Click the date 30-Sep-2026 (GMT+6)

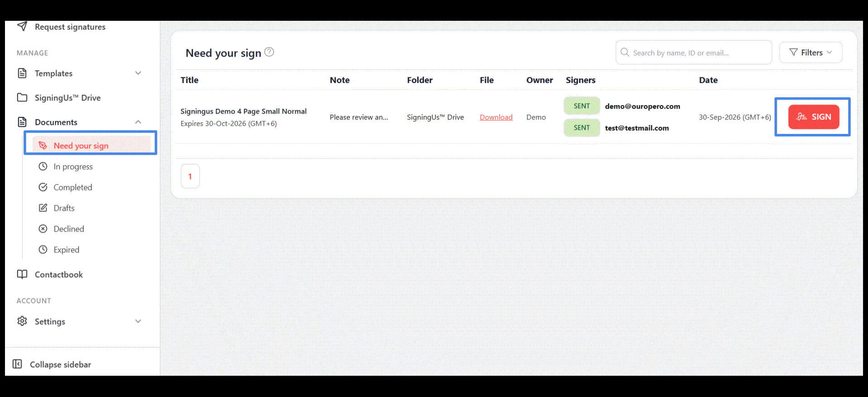(735, 117)
